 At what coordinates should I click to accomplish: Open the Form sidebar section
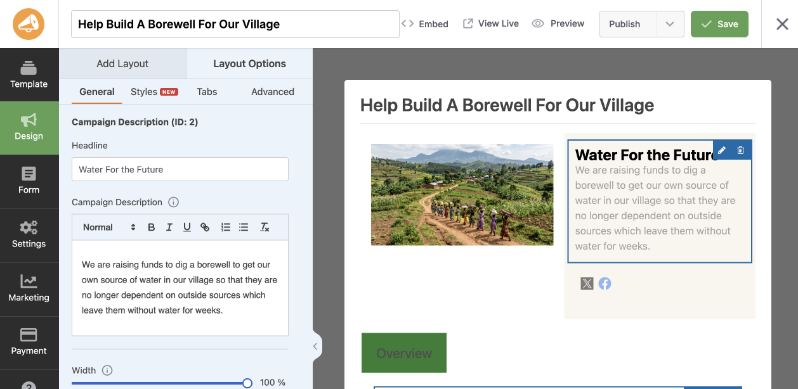pyautogui.click(x=29, y=182)
